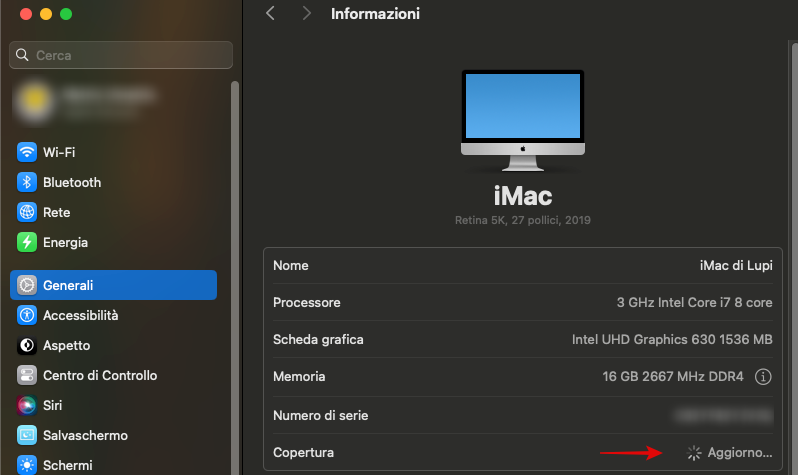The image size is (798, 475).
Task: Click the Informazioni title
Action: coord(375,14)
